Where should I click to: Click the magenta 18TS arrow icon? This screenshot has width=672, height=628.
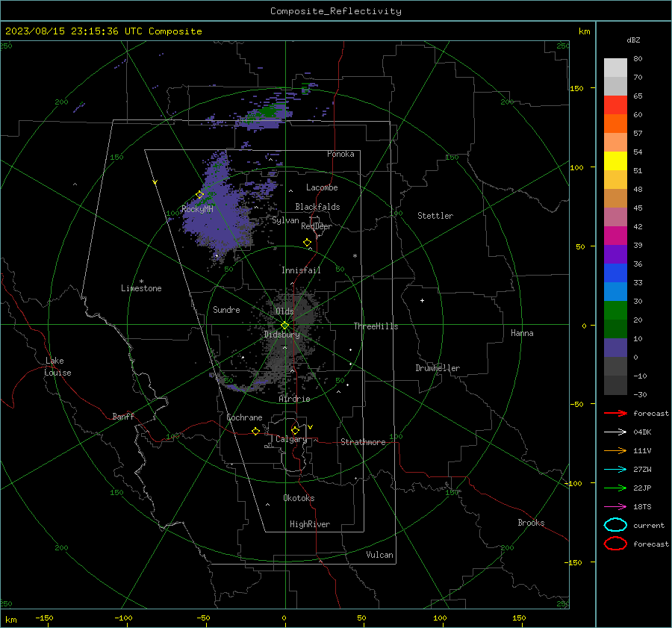click(615, 507)
